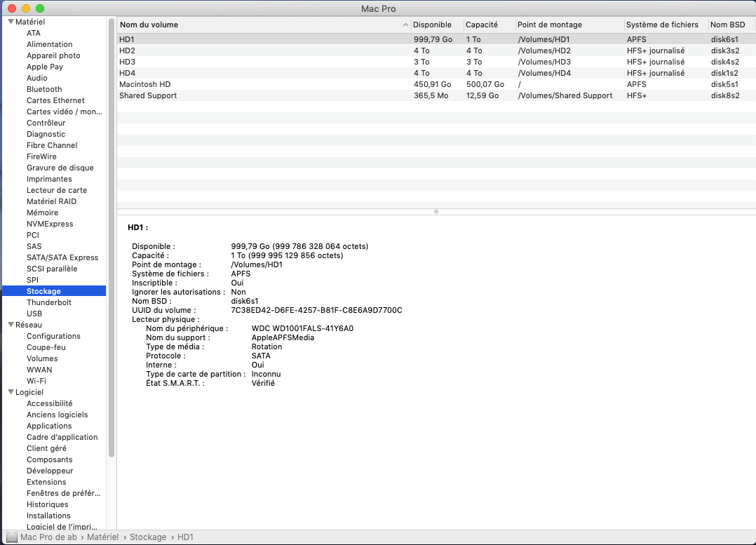Viewport: 756px width, 545px height.
Task: Select the HD4 volume row
Action: [x=436, y=73]
